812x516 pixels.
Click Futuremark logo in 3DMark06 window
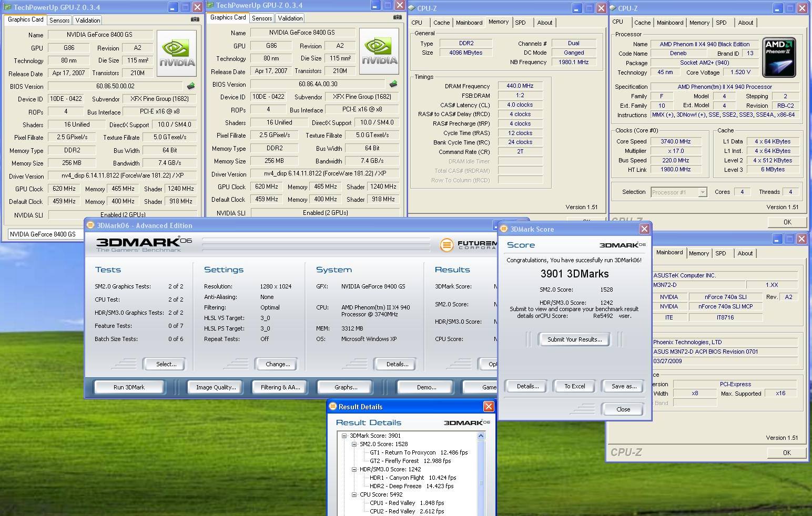click(x=446, y=245)
